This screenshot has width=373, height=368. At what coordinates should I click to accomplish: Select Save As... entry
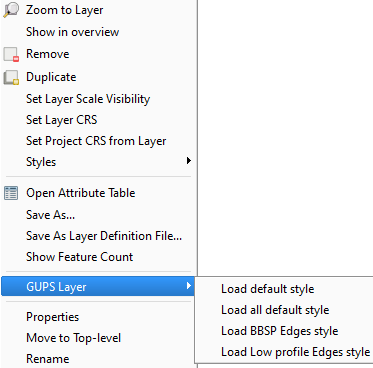tap(50, 215)
